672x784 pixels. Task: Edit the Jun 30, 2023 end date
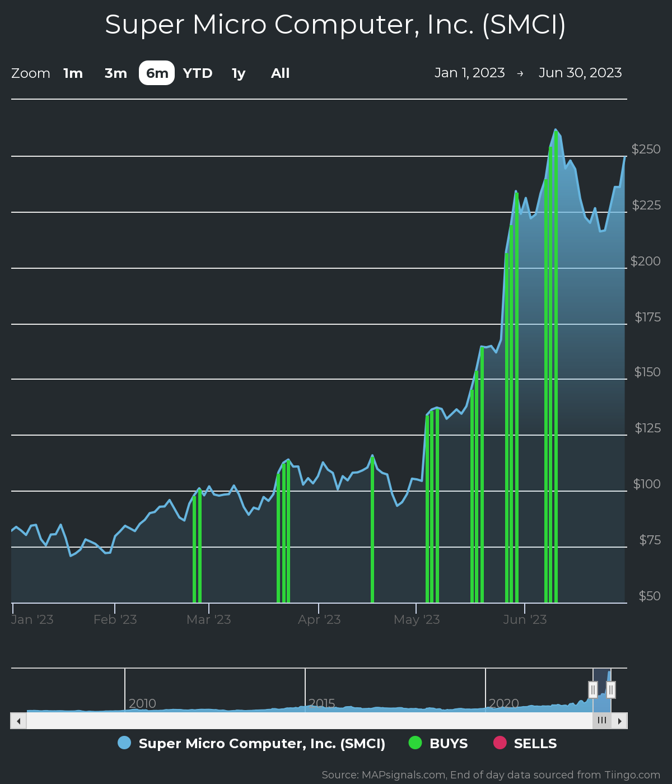580,73
